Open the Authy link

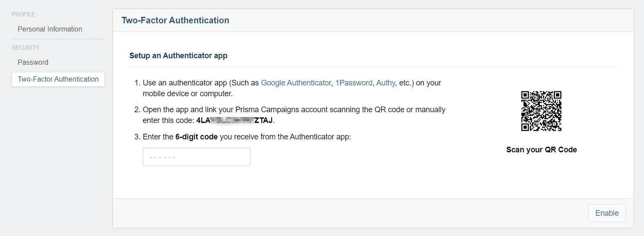click(385, 83)
